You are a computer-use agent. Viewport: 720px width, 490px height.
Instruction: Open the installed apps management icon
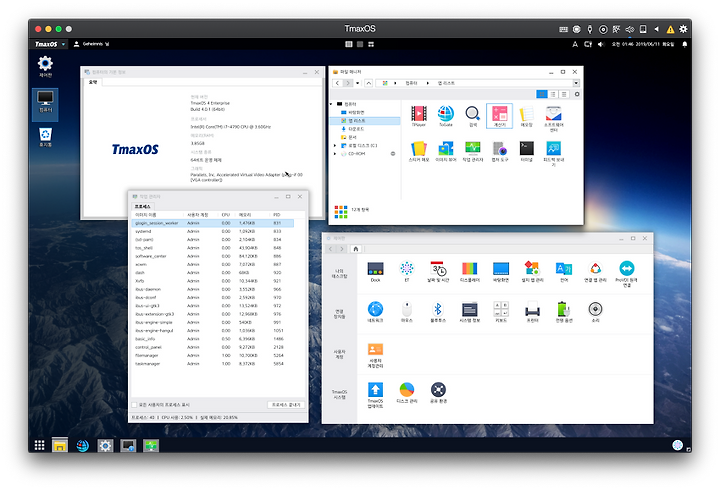point(532,269)
